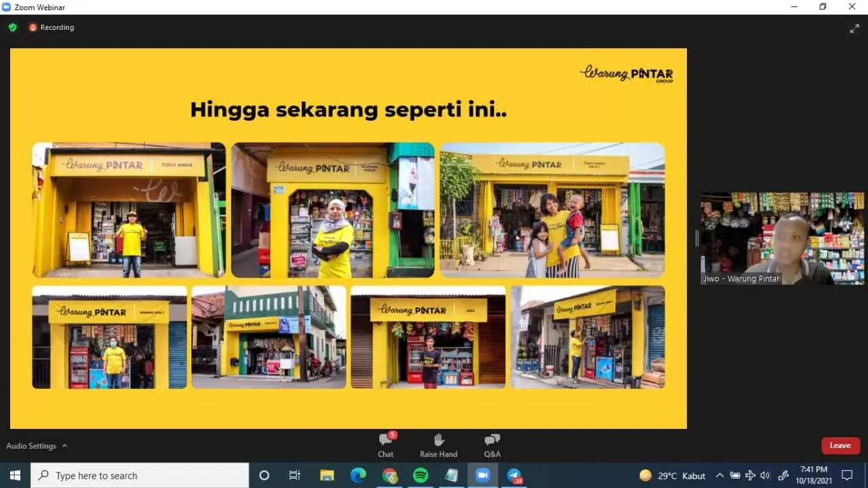Screen dimensions: 868x488
Task: Open File Explorer from the taskbar
Action: click(326, 475)
